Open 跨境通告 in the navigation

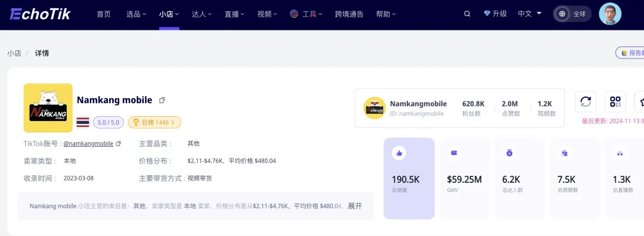coord(349,14)
